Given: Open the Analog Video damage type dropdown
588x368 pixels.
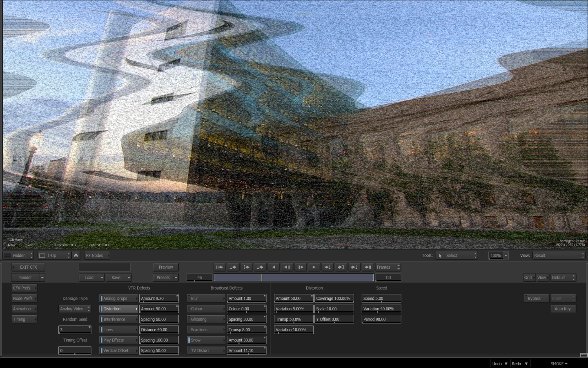Looking at the screenshot, I should point(75,309).
